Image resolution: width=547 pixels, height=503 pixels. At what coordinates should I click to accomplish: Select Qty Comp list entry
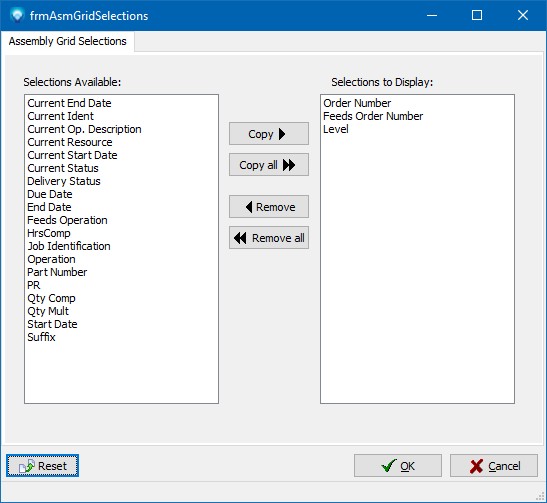(51, 298)
